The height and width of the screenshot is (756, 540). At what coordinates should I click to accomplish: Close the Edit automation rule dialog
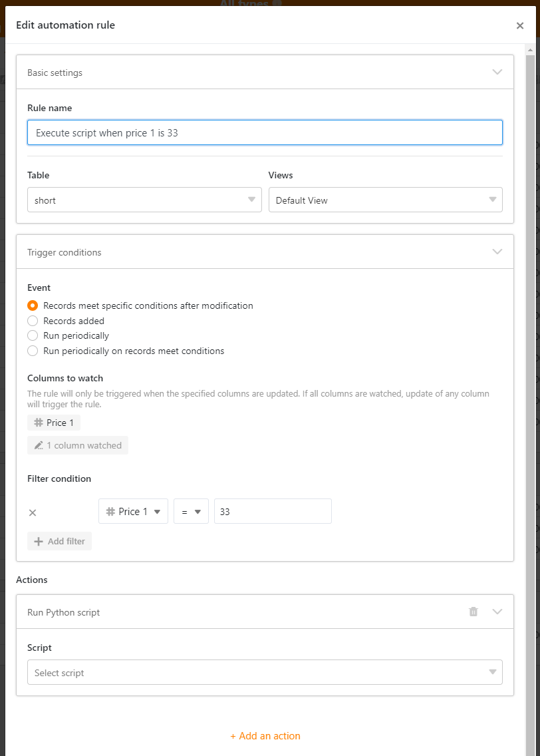(x=520, y=26)
